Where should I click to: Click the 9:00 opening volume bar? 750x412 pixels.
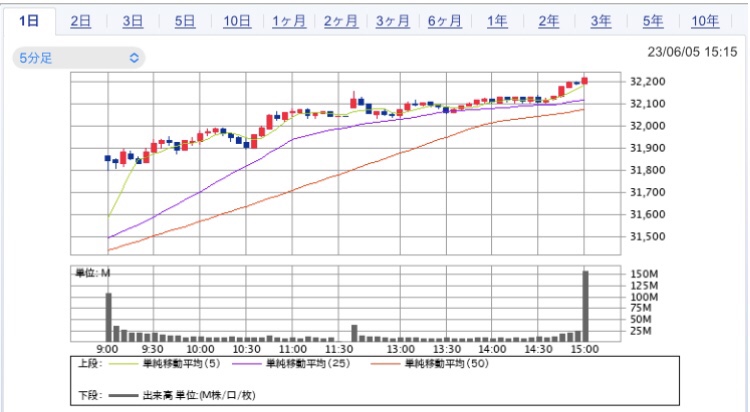pos(109,317)
